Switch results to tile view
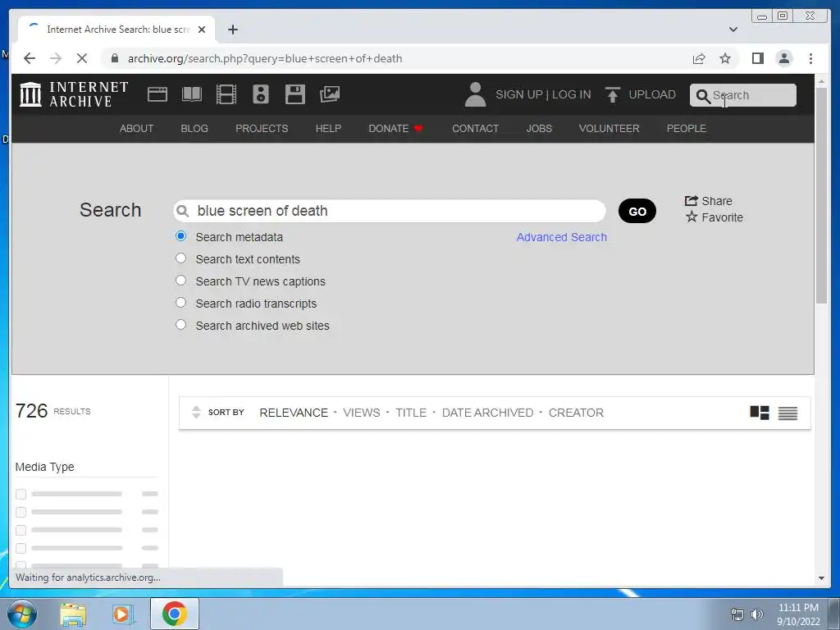 tap(759, 413)
